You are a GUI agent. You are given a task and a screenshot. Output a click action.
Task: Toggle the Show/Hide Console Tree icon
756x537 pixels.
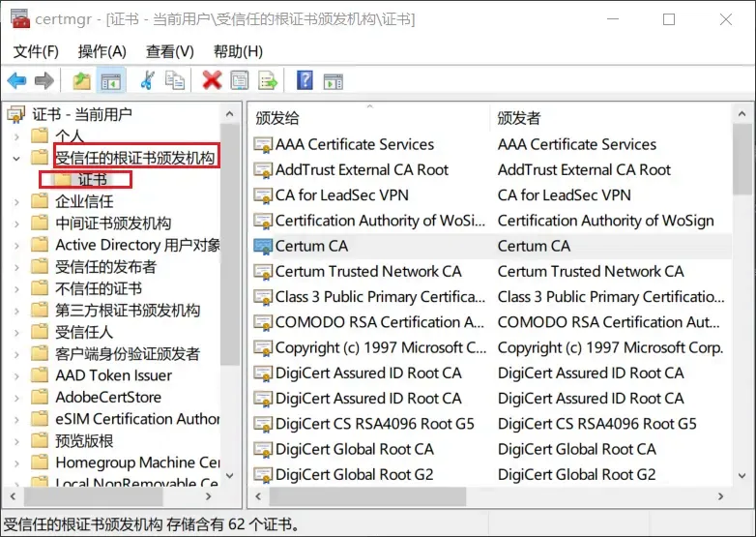coord(111,81)
